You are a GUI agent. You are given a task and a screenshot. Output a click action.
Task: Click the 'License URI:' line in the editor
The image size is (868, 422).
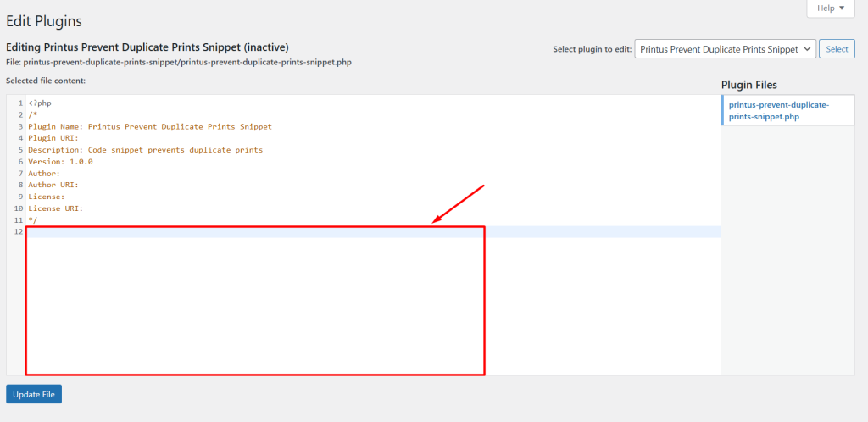[55, 208]
